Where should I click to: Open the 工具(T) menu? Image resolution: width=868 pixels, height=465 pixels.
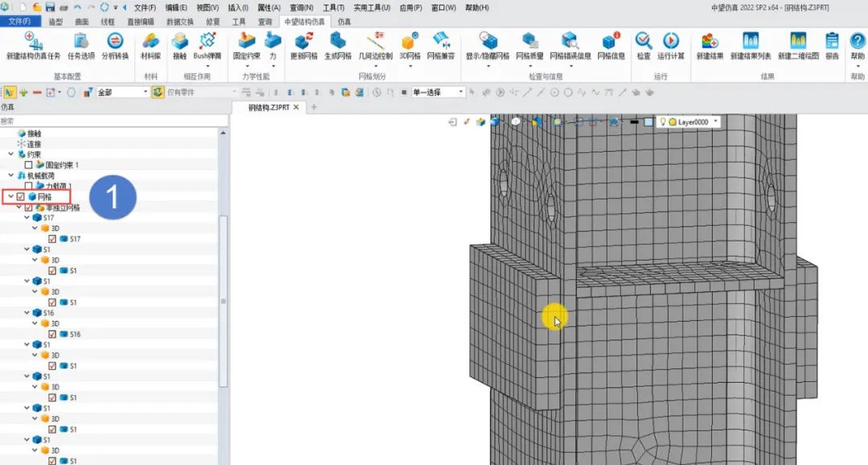[334, 7]
